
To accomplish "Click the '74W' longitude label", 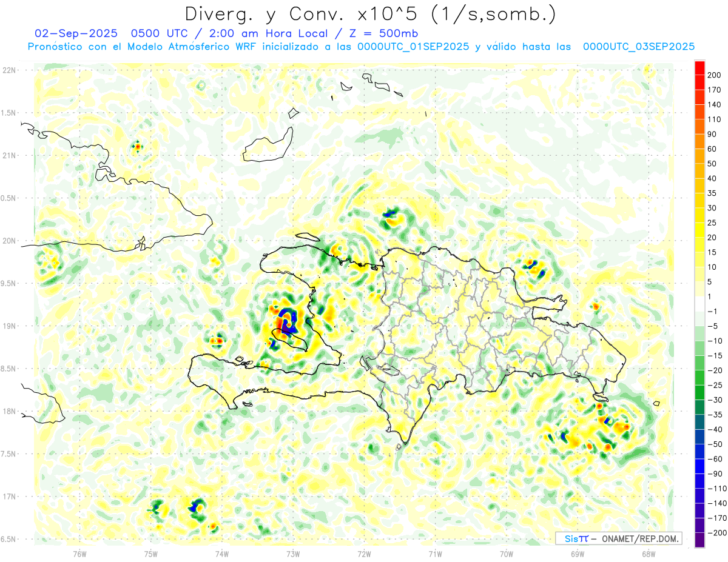I will 222,554.
